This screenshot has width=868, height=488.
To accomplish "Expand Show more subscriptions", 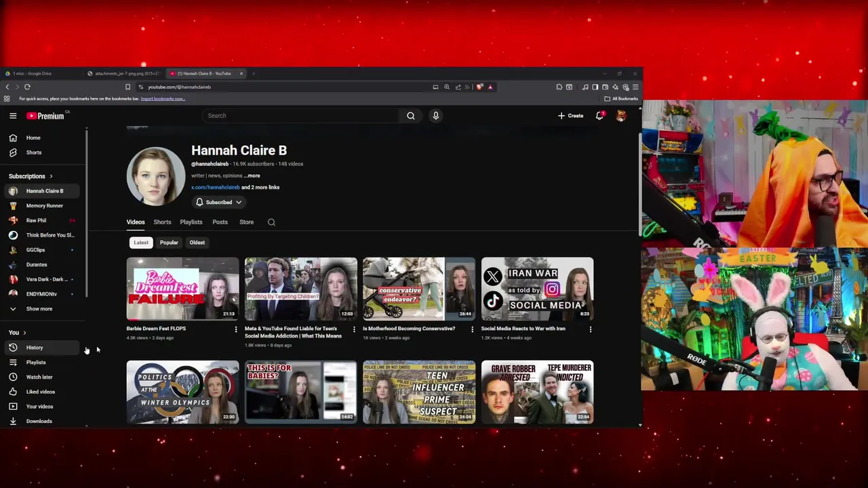I will pyautogui.click(x=43, y=309).
